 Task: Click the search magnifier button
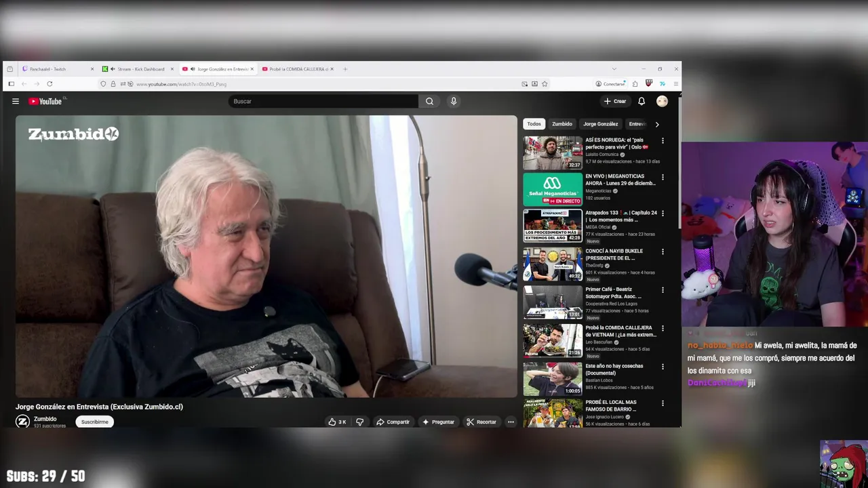429,101
